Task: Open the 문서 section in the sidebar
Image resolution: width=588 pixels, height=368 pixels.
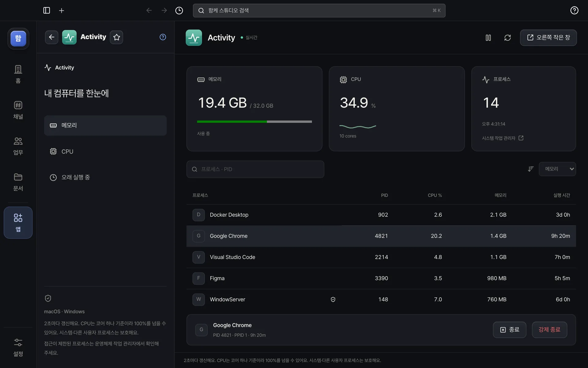Action: (x=18, y=182)
